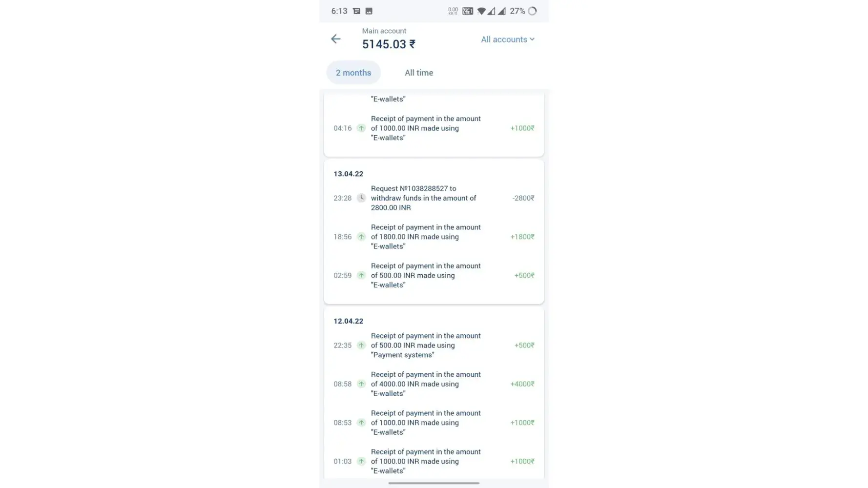
Task: Click green arrow icon for 08:58 receipt
Action: 361,384
